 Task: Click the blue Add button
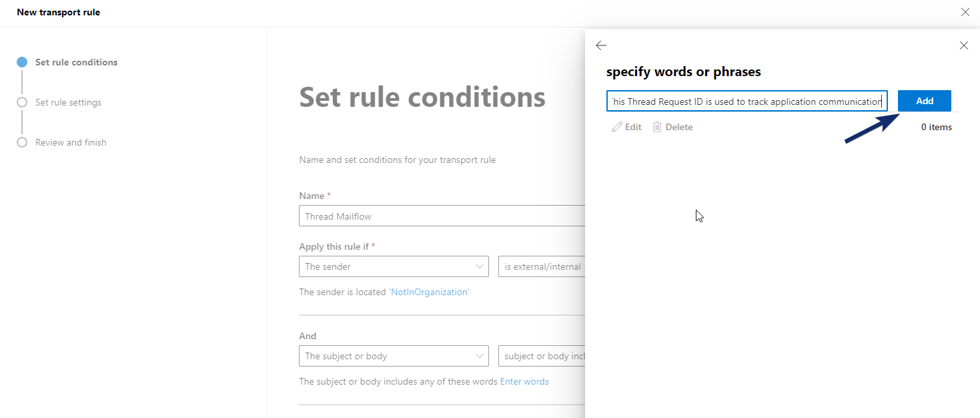925,101
